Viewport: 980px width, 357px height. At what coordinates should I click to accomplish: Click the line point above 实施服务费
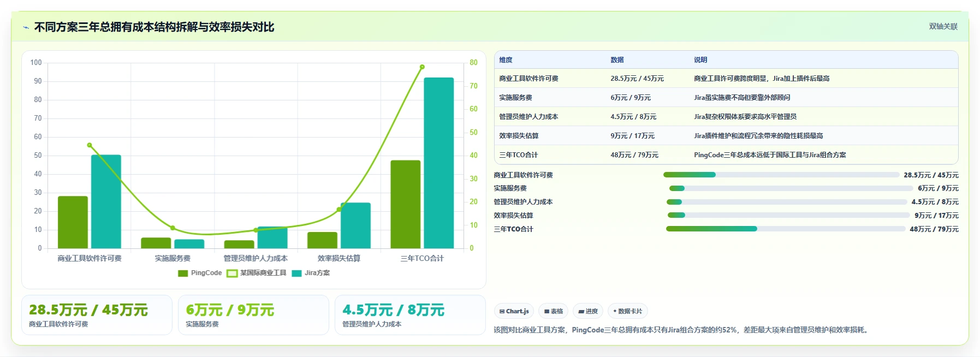click(x=173, y=228)
